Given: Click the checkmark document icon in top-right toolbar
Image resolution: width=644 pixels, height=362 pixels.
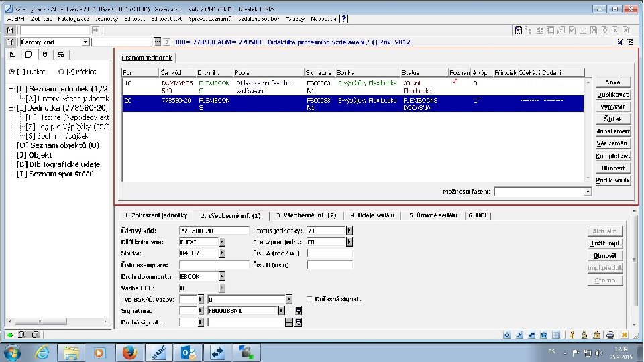Looking at the screenshot, I should click(x=572, y=30).
